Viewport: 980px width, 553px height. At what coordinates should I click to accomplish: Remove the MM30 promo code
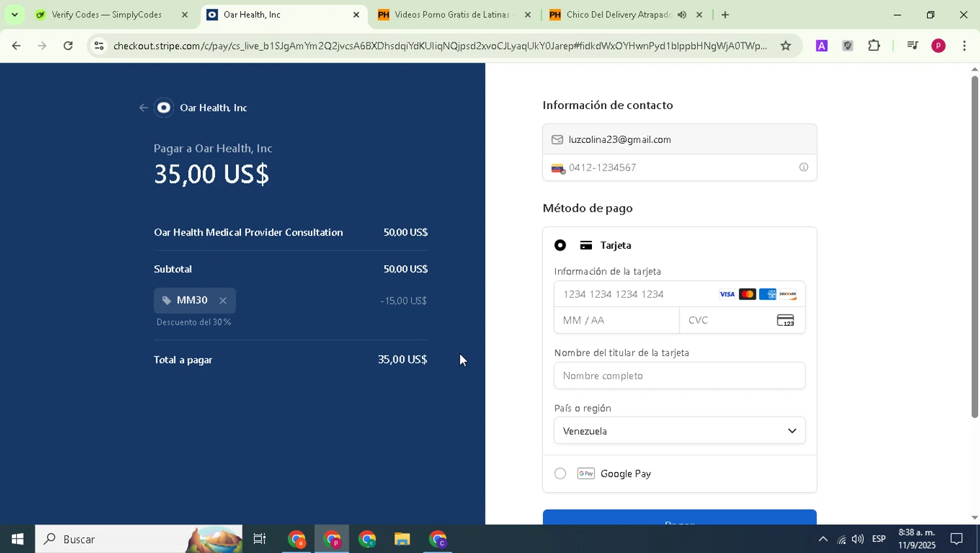pyautogui.click(x=223, y=300)
